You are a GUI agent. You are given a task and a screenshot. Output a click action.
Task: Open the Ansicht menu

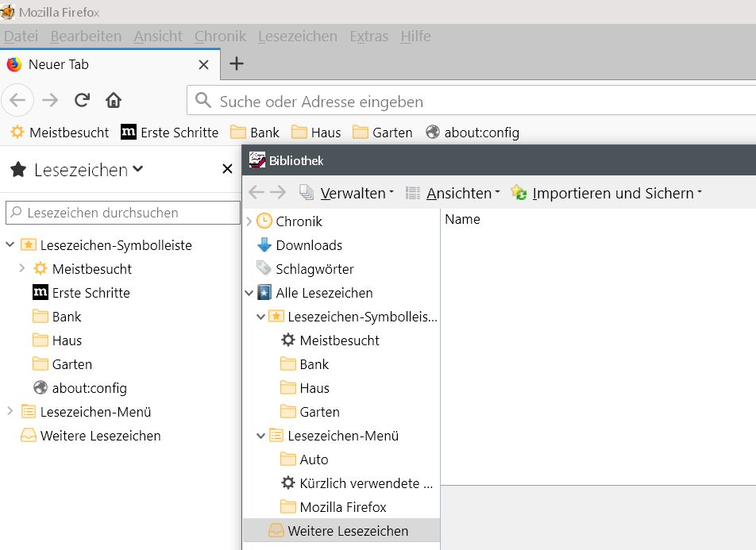click(x=158, y=37)
